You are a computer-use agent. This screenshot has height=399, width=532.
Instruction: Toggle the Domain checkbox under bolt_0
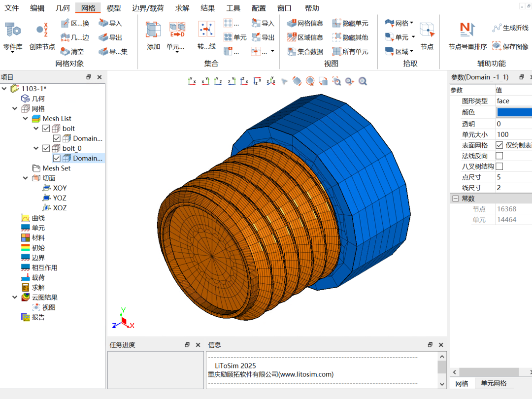57,158
